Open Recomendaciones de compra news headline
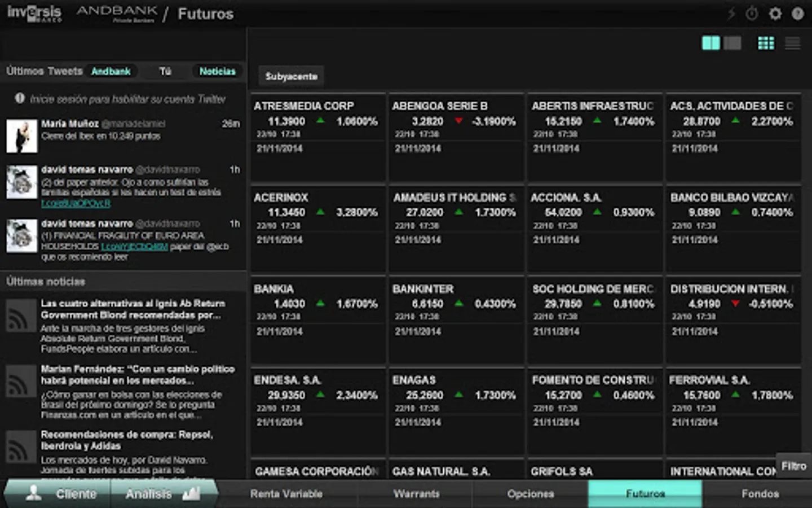The image size is (812, 508). tap(127, 440)
